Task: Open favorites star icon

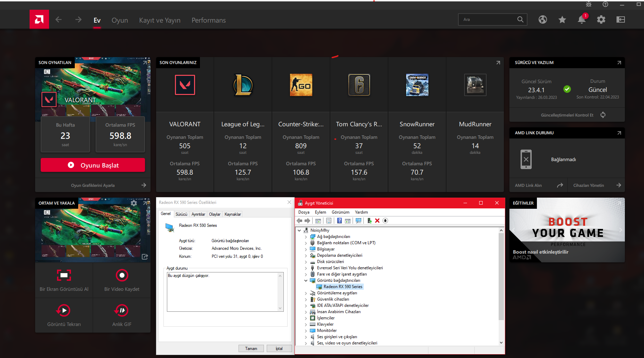Action: tap(562, 20)
